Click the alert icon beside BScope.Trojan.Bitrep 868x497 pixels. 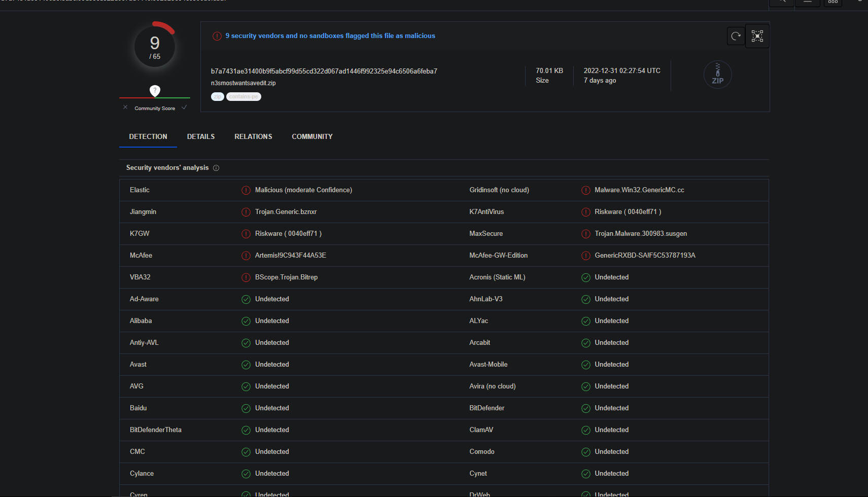pyautogui.click(x=246, y=277)
